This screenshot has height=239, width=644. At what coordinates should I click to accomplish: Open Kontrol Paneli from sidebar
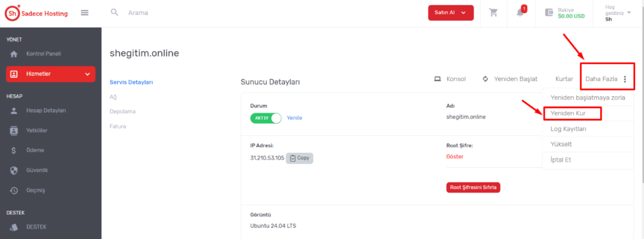point(43,54)
